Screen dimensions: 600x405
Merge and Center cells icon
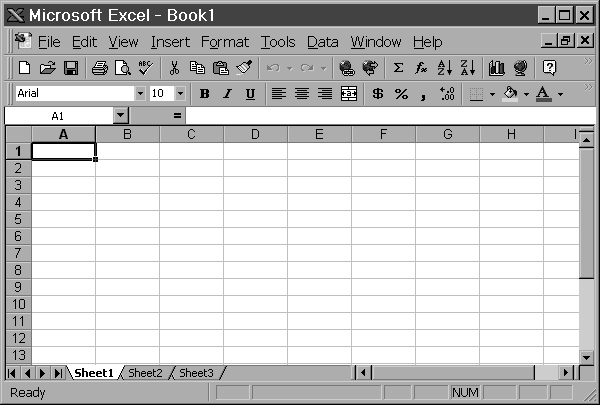click(x=349, y=94)
